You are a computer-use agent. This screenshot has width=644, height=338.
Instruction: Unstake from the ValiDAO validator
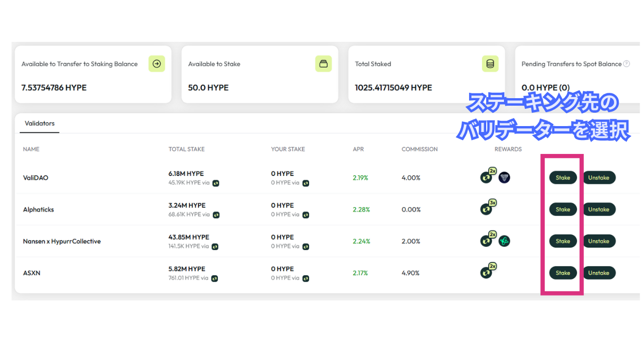pyautogui.click(x=599, y=178)
